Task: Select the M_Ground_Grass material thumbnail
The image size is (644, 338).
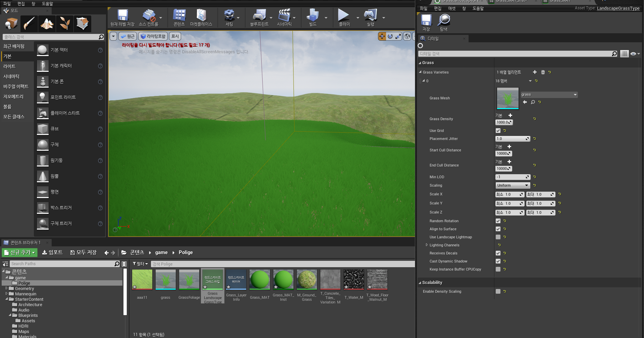Action: [x=307, y=279]
